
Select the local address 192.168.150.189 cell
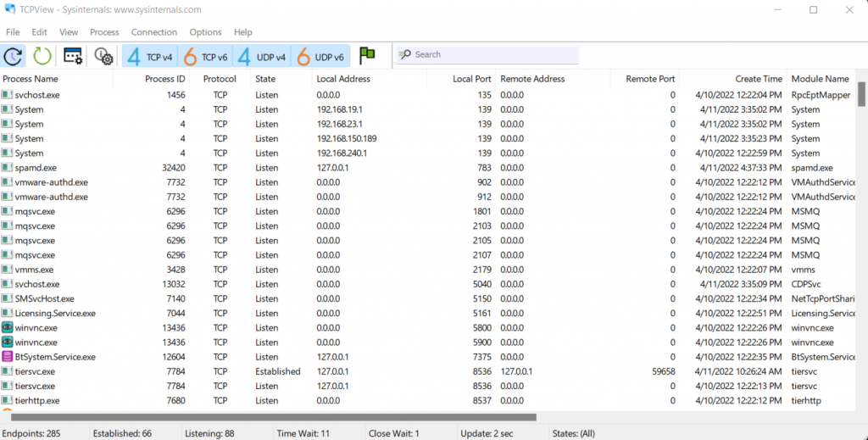click(347, 138)
